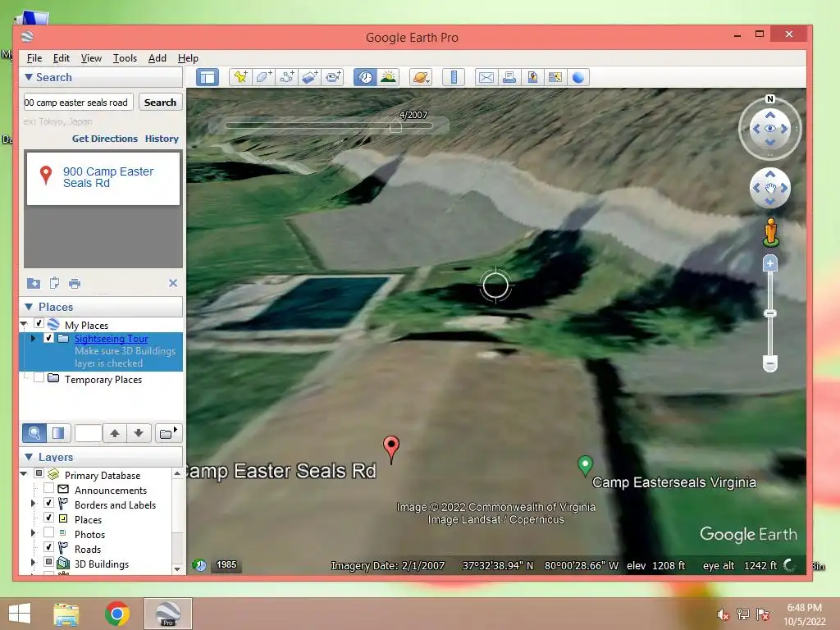Show the ruler tool
This screenshot has width=840, height=630.
click(453, 77)
